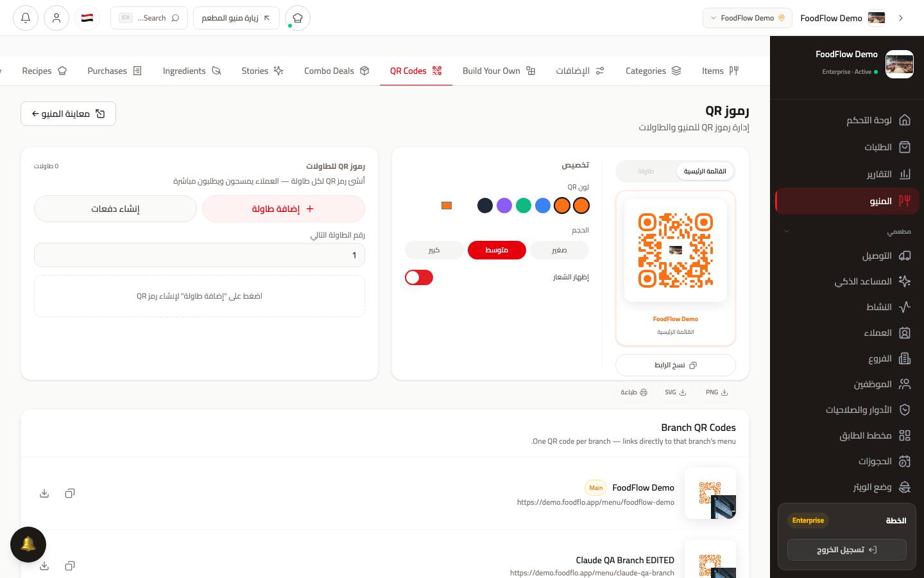The height and width of the screenshot is (578, 924).
Task: Click the إضافة طاولة button
Action: (284, 209)
